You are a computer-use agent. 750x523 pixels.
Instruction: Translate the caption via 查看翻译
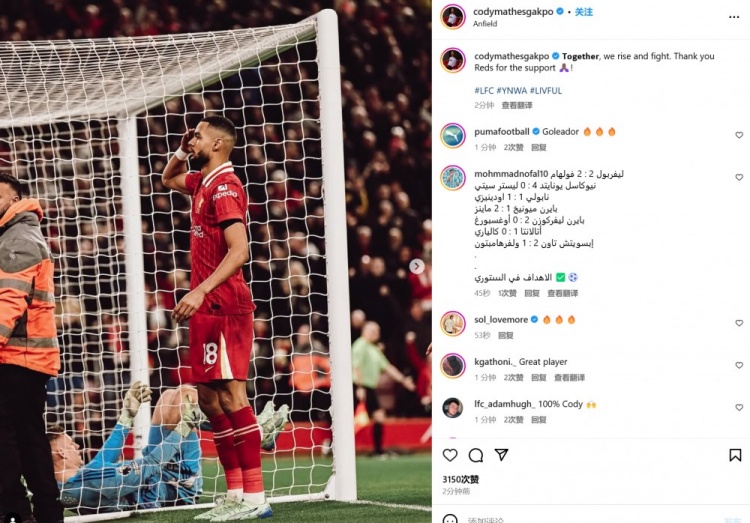click(x=517, y=105)
